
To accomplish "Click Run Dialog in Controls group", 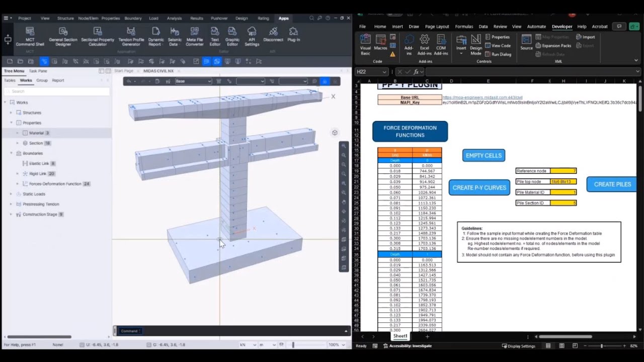I will [498, 54].
